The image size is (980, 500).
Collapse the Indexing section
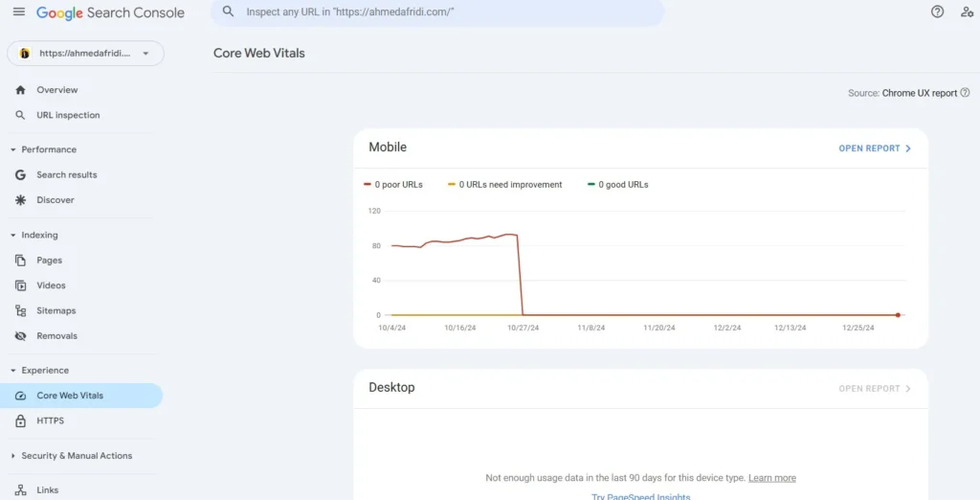point(13,236)
